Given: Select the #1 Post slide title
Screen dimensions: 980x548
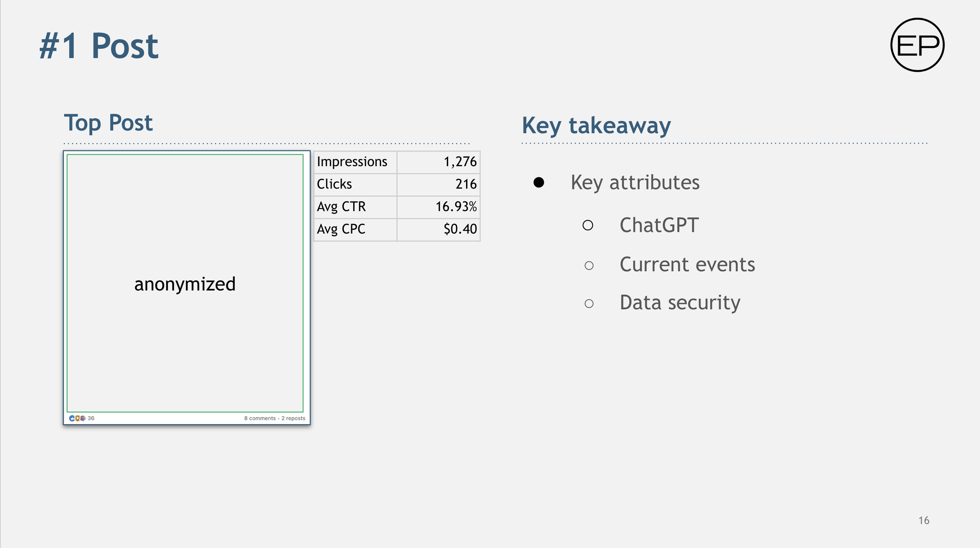Looking at the screenshot, I should point(99,46).
